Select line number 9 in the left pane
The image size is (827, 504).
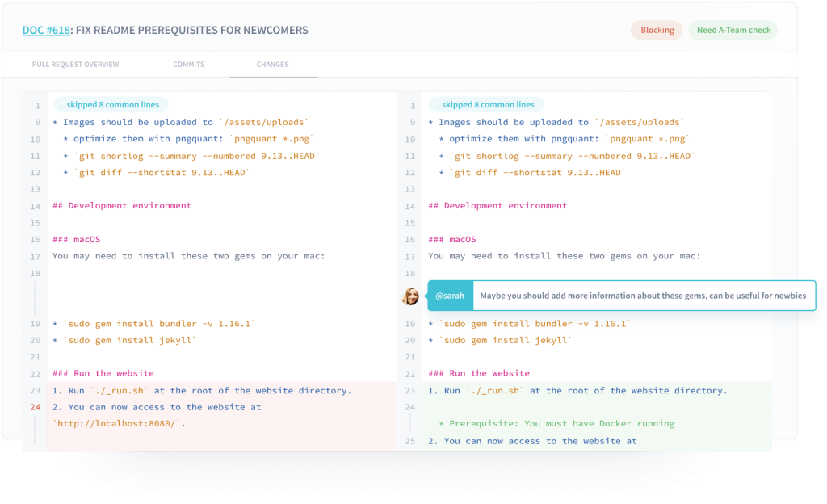pos(36,122)
